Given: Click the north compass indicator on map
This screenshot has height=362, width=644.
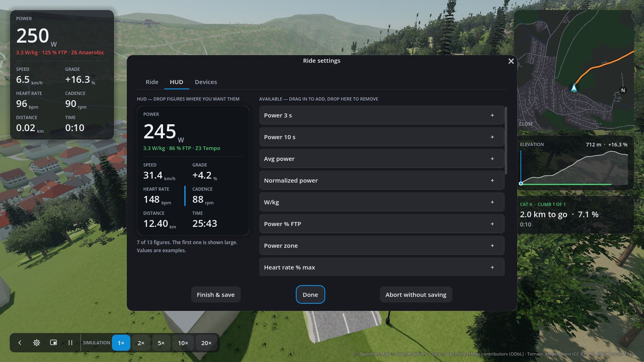Looking at the screenshot, I should point(623,90).
